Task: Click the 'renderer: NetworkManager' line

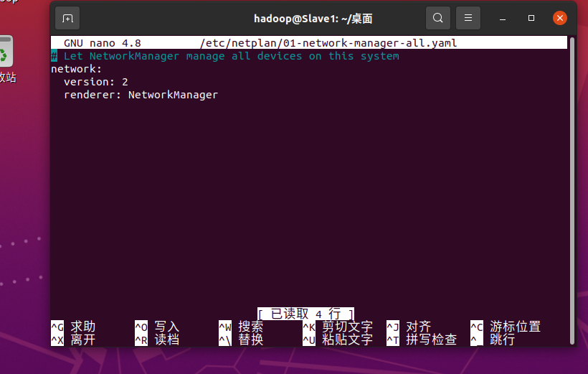Action: point(141,95)
